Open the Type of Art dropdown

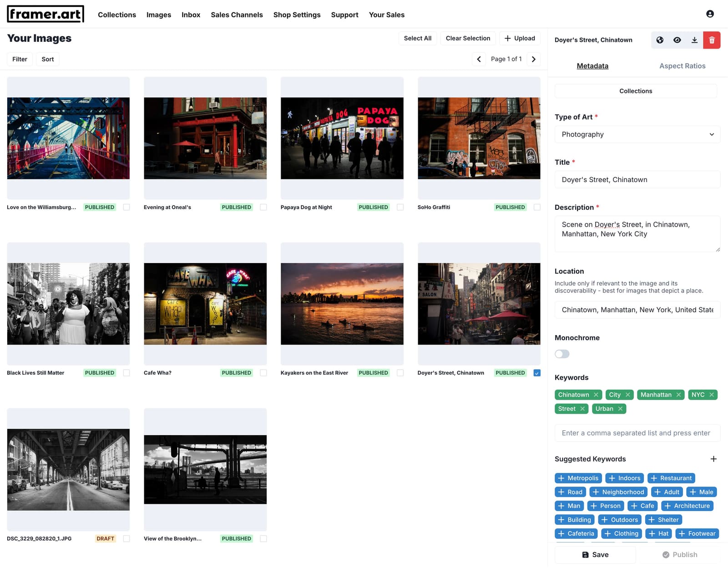(x=637, y=134)
